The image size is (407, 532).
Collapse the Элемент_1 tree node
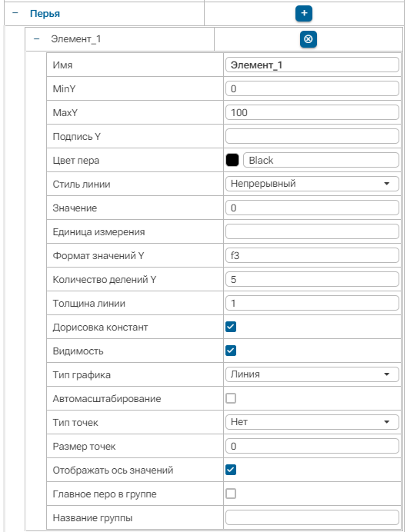click(x=36, y=39)
